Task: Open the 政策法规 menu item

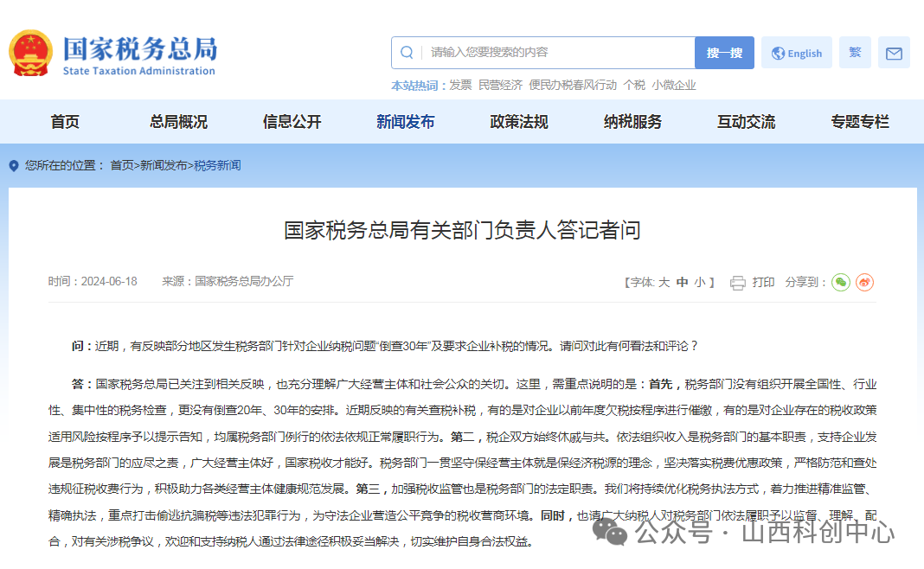Action: (x=518, y=122)
